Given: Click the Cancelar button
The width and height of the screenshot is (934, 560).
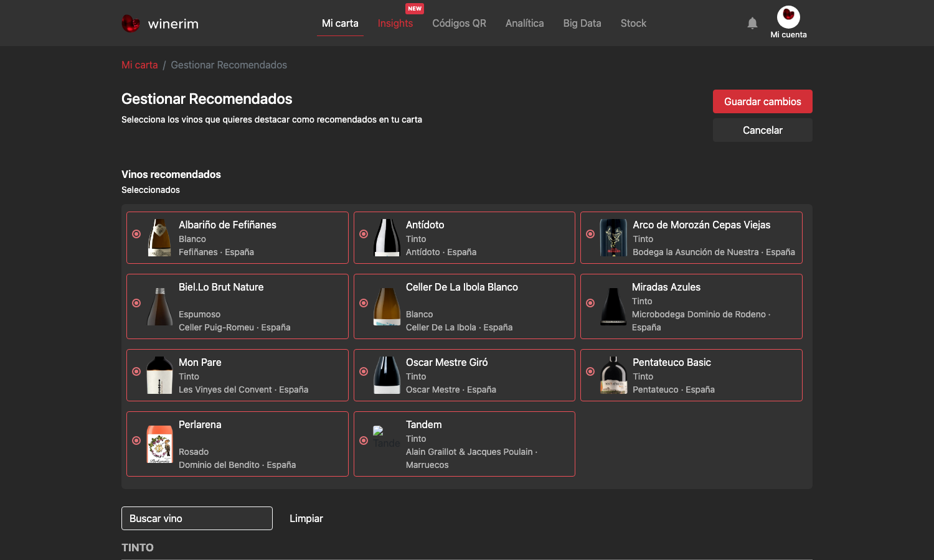Looking at the screenshot, I should [x=763, y=130].
